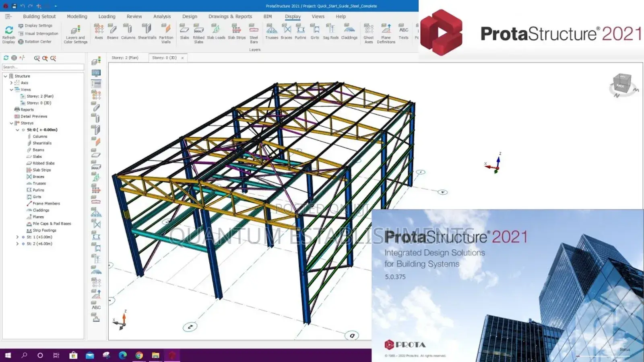The image size is (644, 362).
Task: Click the ABC texts icon in vertical toolbar
Action: pos(96,306)
